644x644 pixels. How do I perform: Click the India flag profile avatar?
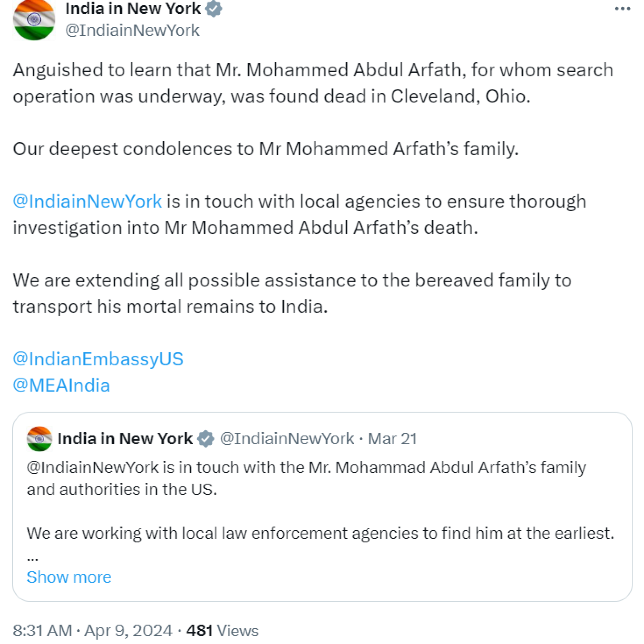[x=34, y=20]
